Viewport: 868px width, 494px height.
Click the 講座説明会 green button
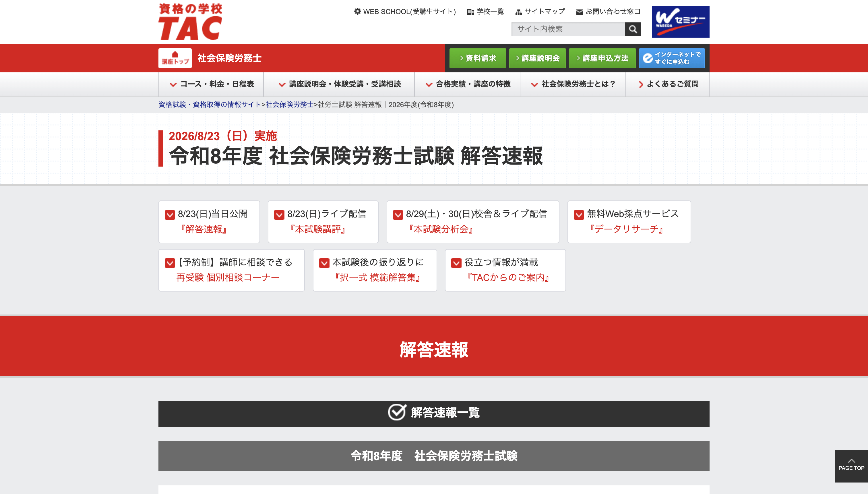[x=537, y=58]
